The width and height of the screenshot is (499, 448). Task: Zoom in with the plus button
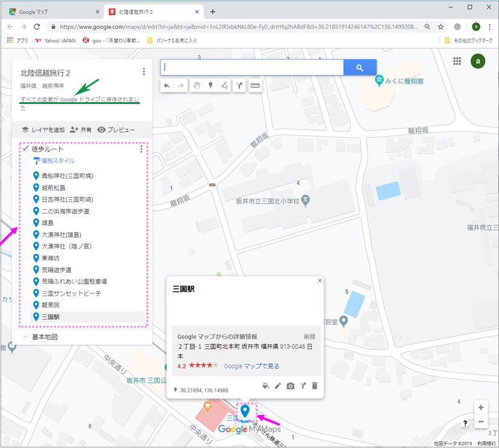481,407
